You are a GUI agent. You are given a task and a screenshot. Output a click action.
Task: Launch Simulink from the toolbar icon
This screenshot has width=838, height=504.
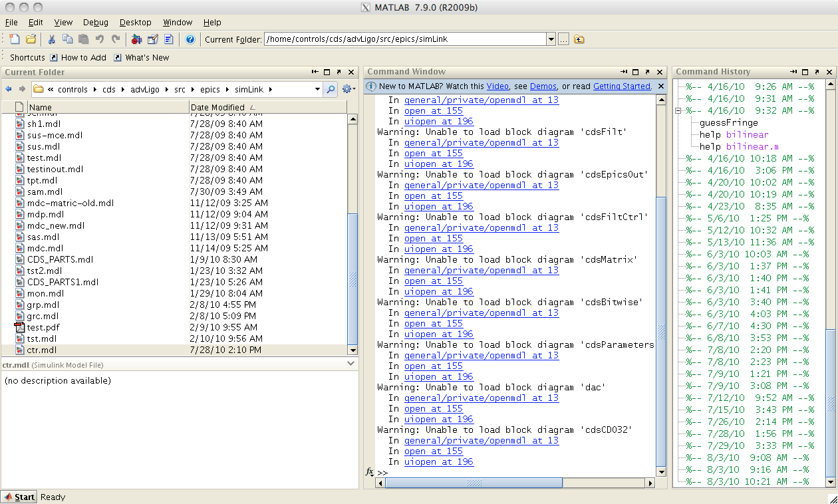[x=137, y=39]
